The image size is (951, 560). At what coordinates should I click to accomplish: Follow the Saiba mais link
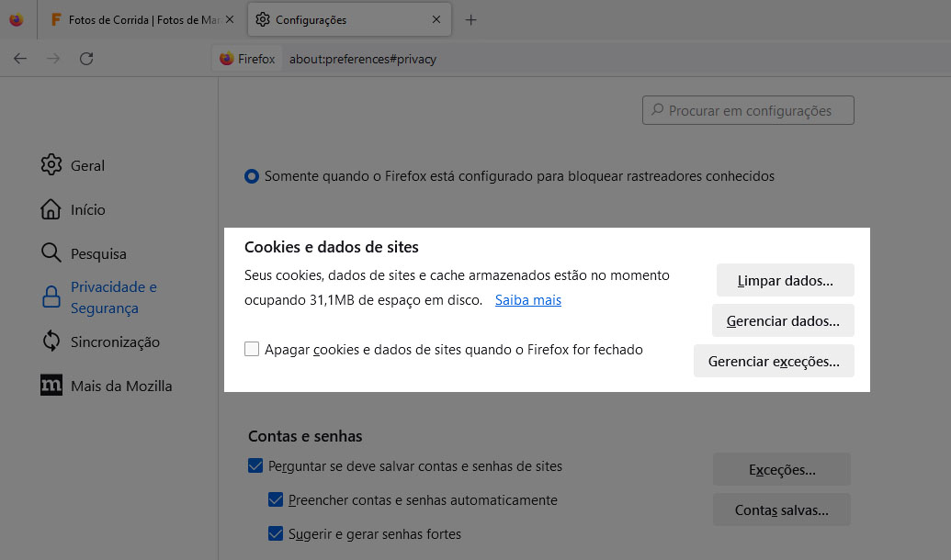tap(528, 300)
